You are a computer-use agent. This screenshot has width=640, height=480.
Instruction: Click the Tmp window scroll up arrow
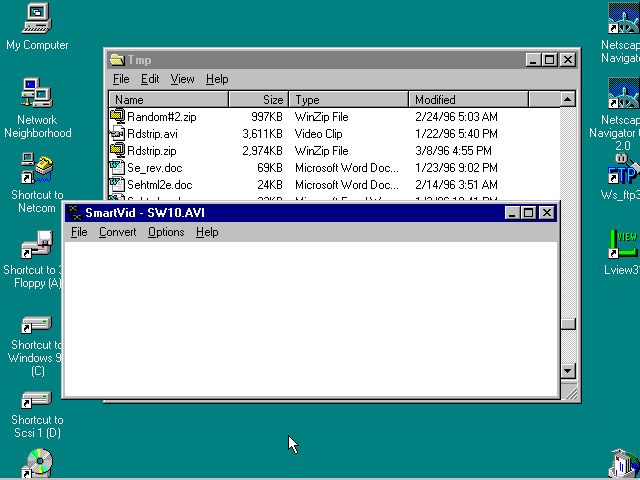[568, 100]
